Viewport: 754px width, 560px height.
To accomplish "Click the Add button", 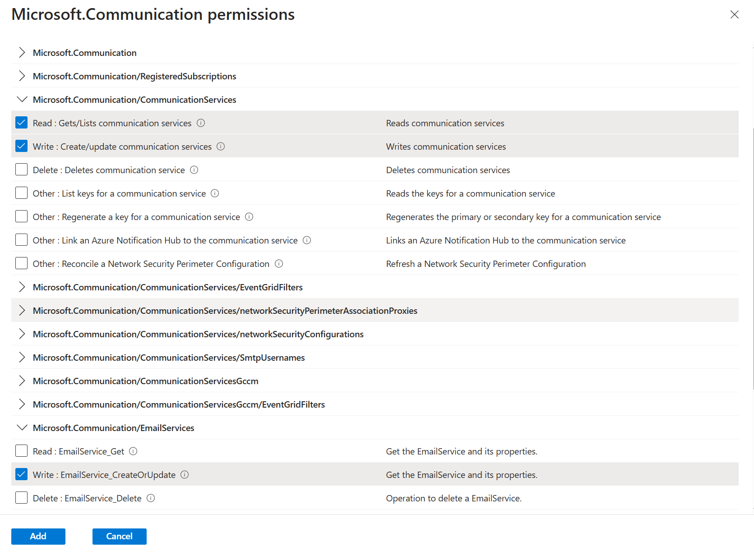I will 38,536.
